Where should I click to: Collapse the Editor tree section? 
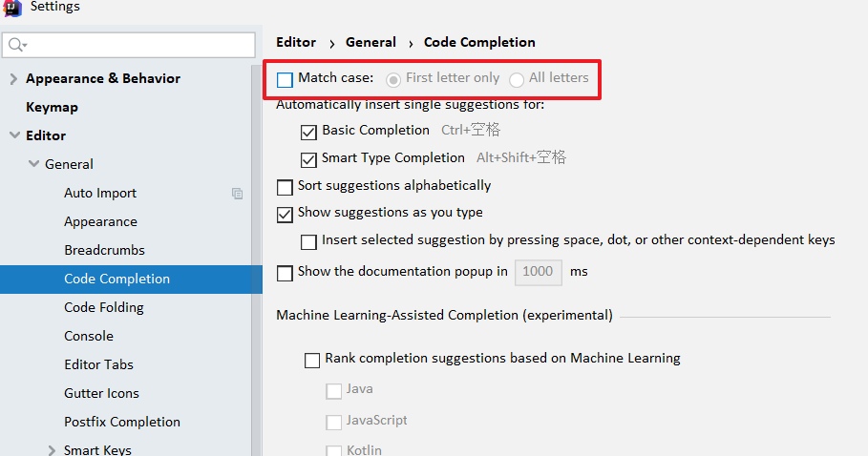(13, 135)
